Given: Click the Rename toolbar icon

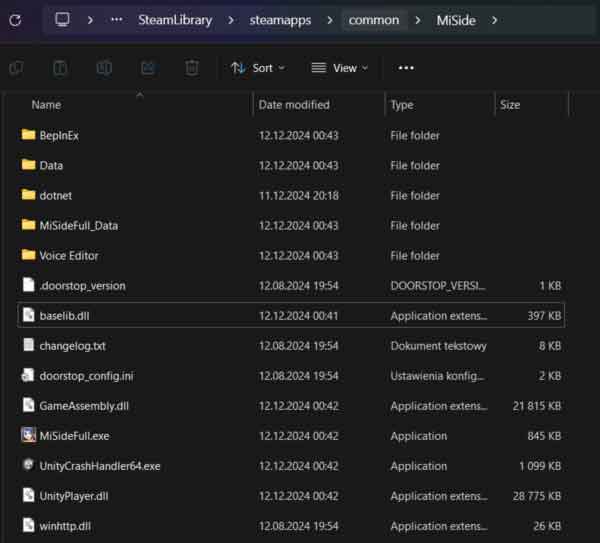Looking at the screenshot, I should pos(104,68).
